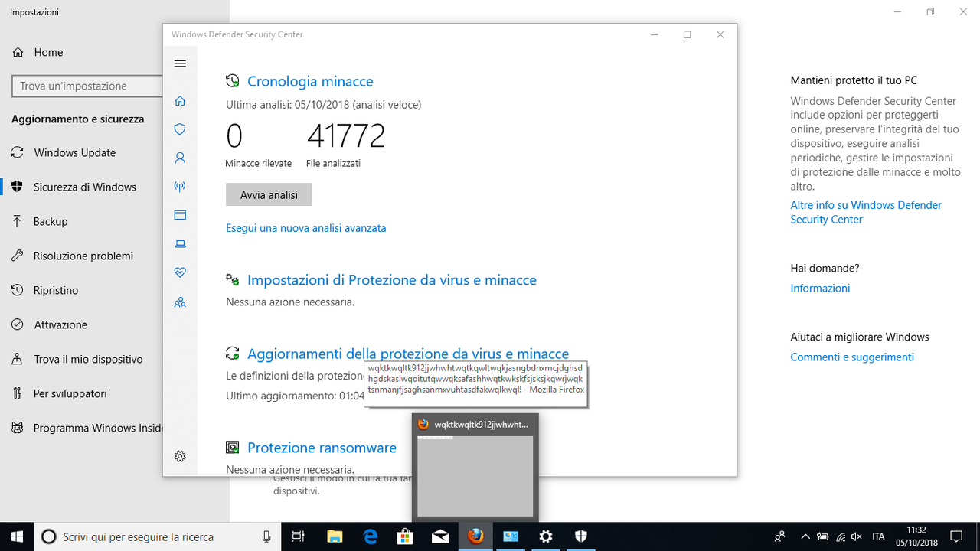This screenshot has width=980, height=551.
Task: Open Mail app from taskbar
Action: [x=440, y=536]
